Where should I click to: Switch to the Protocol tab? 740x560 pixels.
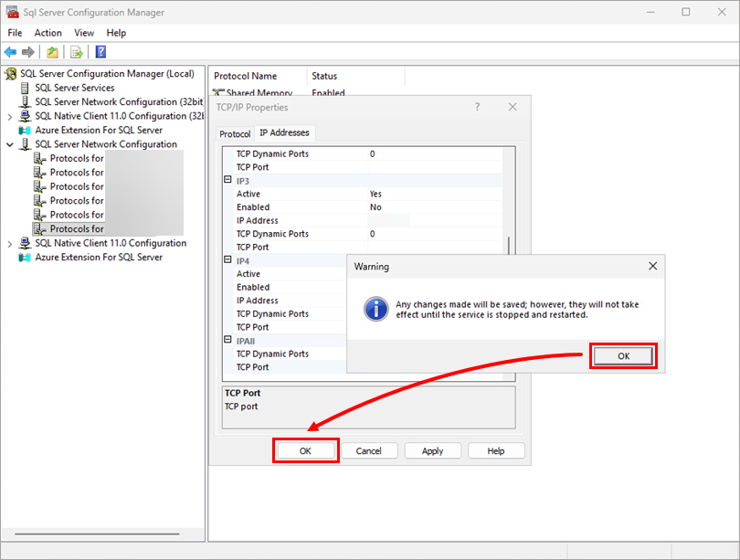235,134
